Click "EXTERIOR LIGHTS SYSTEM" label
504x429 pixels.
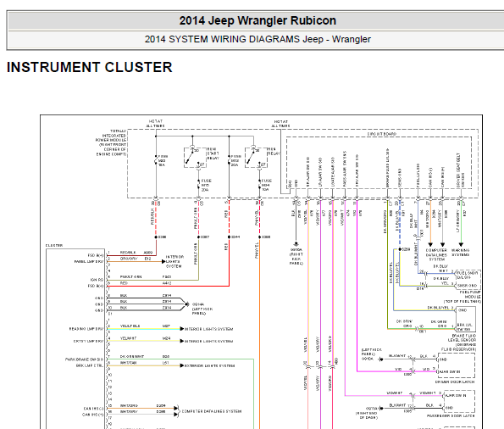tap(210, 365)
